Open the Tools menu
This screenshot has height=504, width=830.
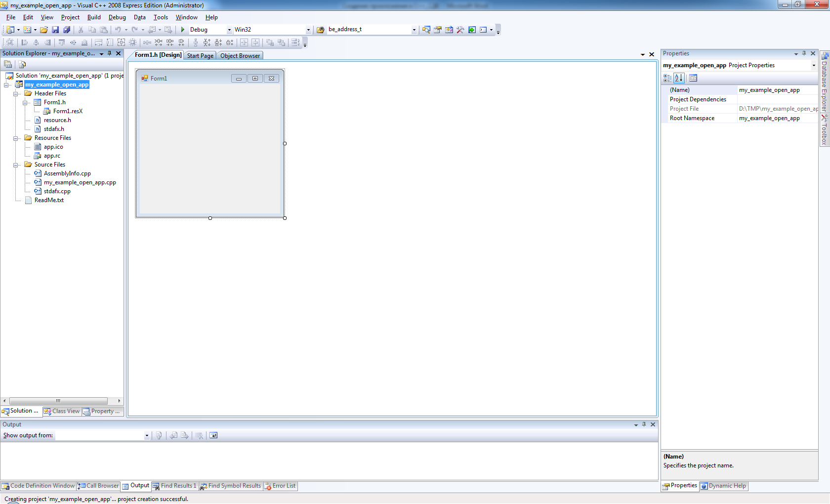[x=161, y=17]
